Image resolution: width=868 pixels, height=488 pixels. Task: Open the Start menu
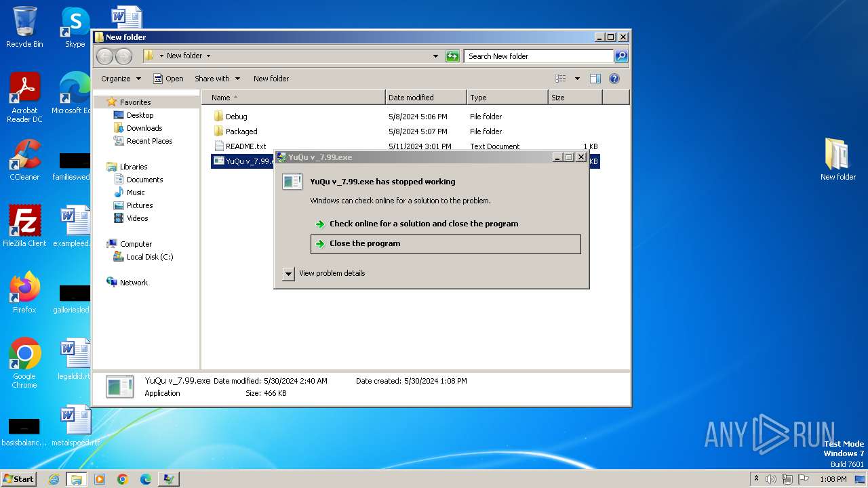pos(18,479)
